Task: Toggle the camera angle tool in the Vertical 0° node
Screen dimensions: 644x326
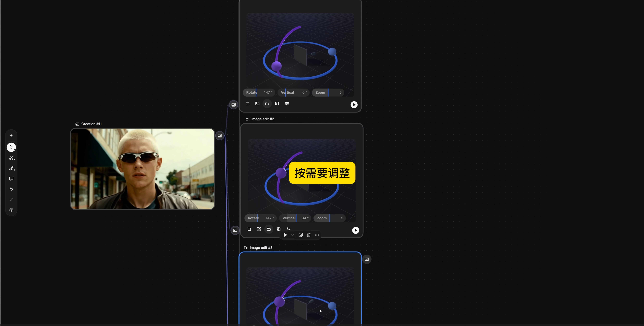Action: [x=267, y=104]
